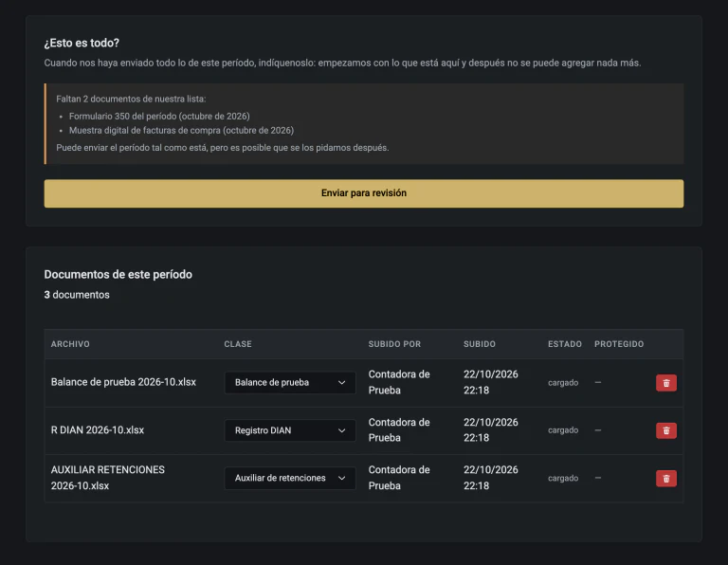Click the cargado status in R DIAN row
This screenshot has width=728, height=565.
coord(563,430)
